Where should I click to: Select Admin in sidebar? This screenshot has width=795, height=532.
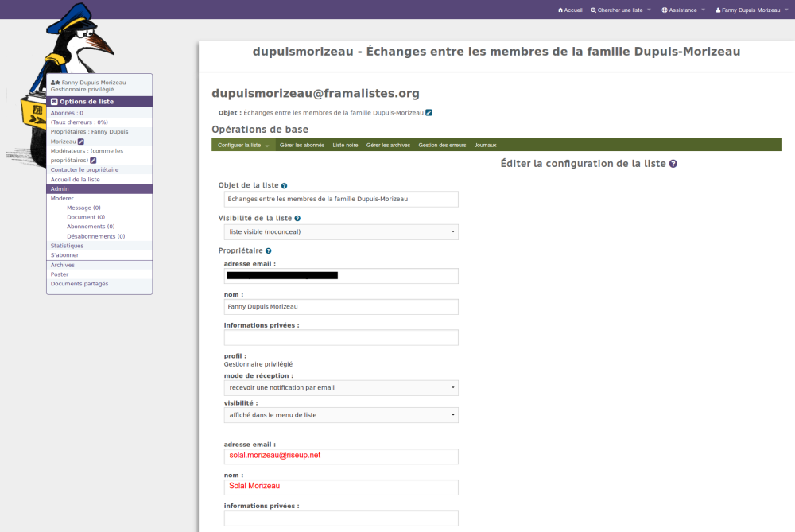click(99, 188)
